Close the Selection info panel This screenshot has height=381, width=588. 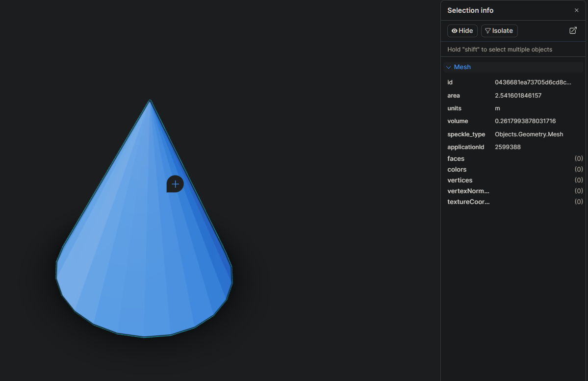click(576, 10)
